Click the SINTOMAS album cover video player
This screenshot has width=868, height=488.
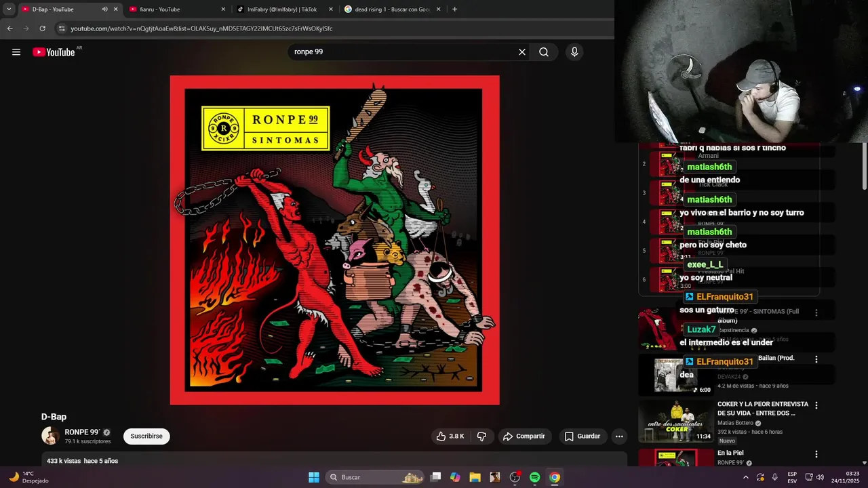click(x=334, y=240)
